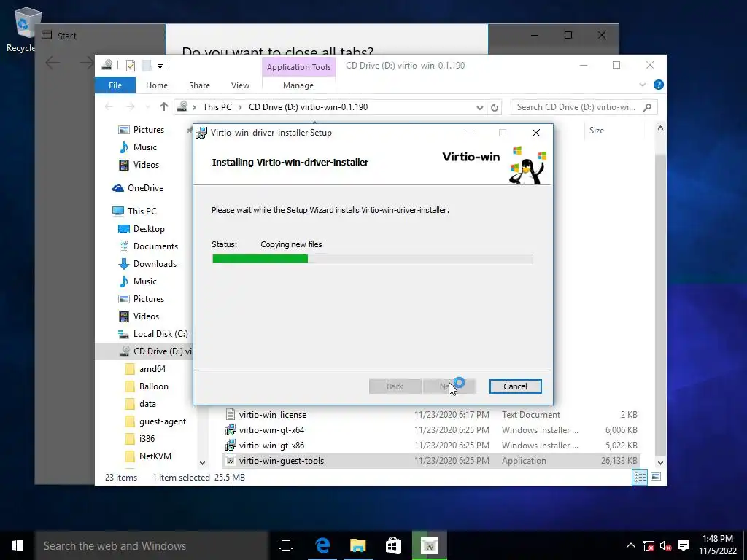
Task: Click the Explorer Forward navigation arrow
Action: (130, 106)
